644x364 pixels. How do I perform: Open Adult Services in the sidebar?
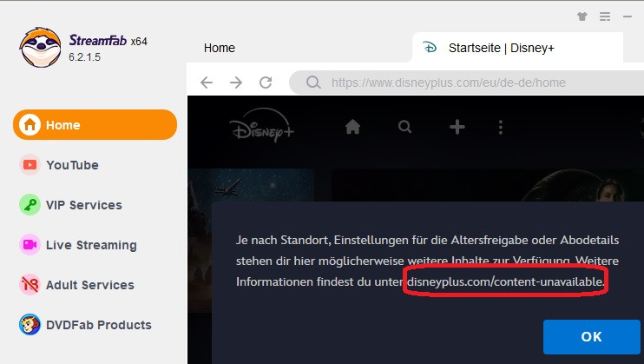coord(95,285)
